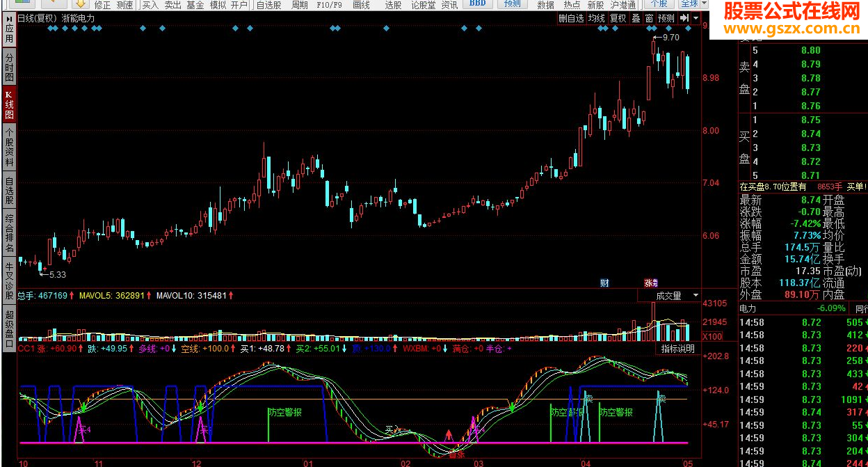
Task: Click the 预测 button in top toolbar
Action: [x=513, y=3]
